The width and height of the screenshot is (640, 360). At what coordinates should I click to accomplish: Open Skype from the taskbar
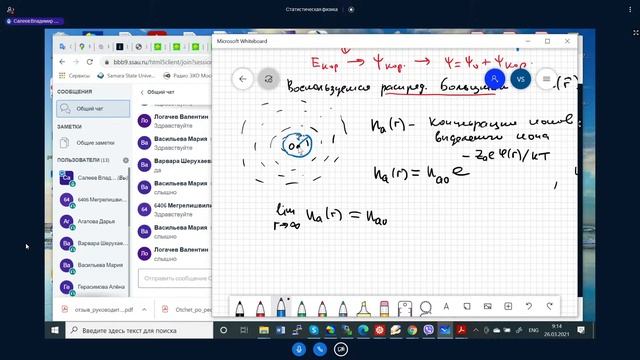pyautogui.click(x=313, y=330)
